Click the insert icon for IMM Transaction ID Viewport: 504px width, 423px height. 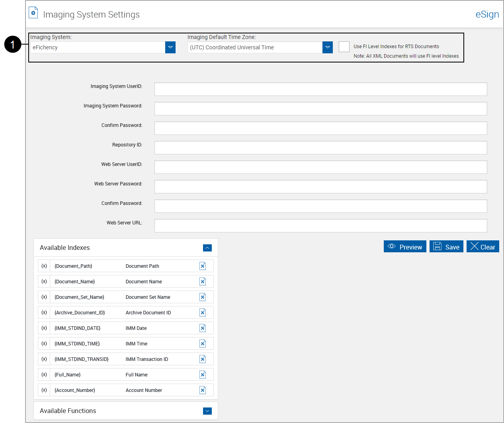click(x=203, y=359)
